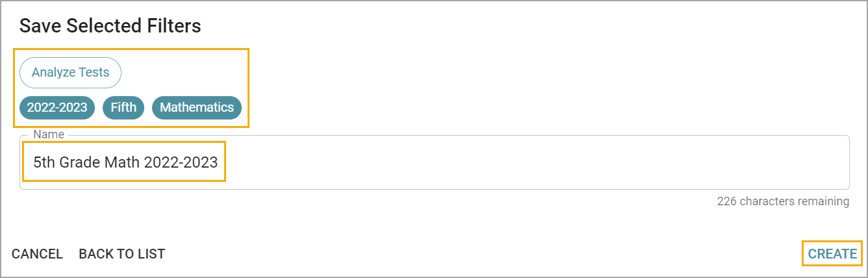Click the 'Save Selected Filters' heading
This screenshot has width=868, height=278.
pos(110,26)
